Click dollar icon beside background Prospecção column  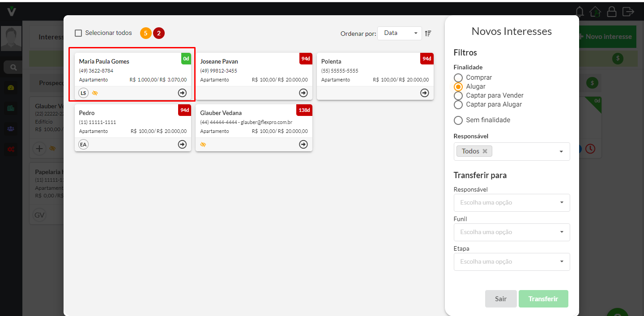tap(593, 83)
